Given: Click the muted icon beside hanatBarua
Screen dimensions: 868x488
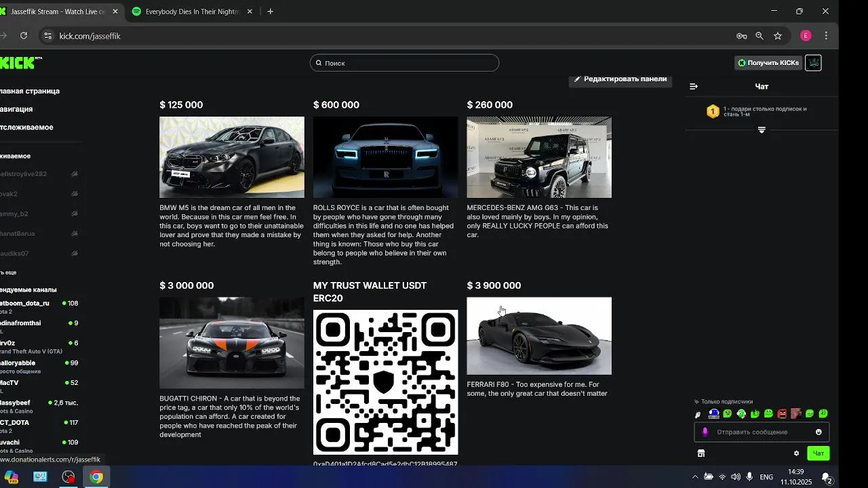Looking at the screenshot, I should [75, 233].
